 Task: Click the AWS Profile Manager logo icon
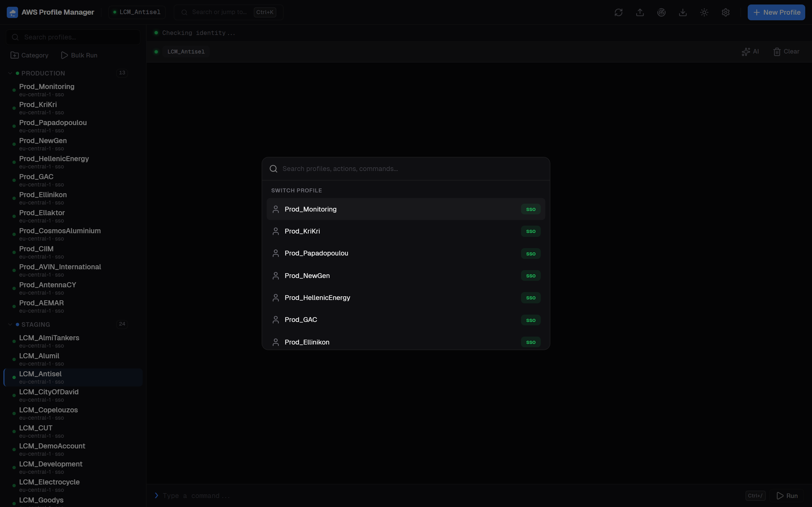[x=12, y=12]
